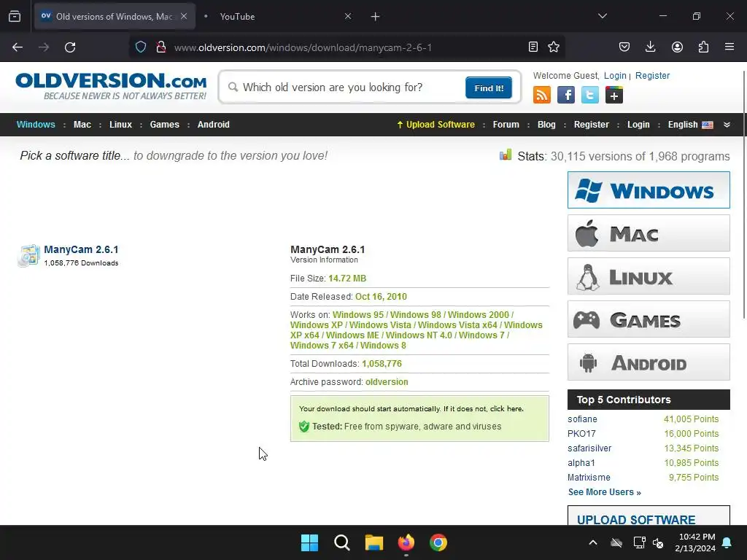Click the Games platform banner
Viewport: 747px width, 560px height.
click(649, 319)
